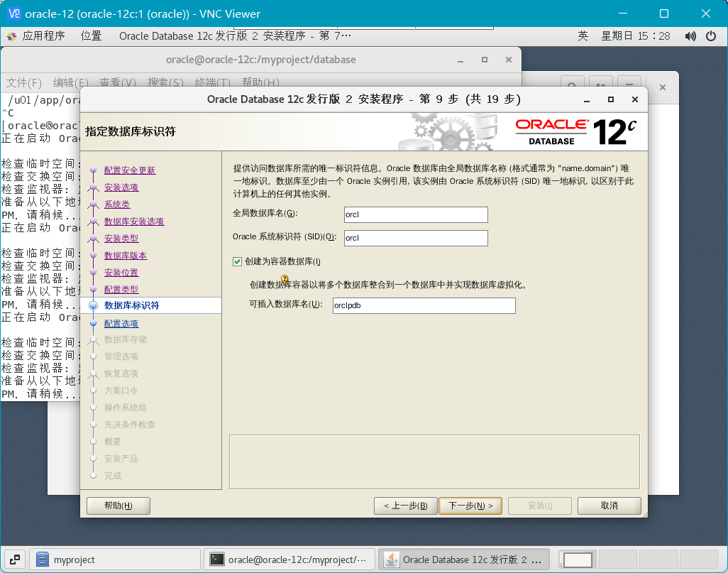Open the 位置 menu in top panel
This screenshot has height=573, width=728.
point(91,36)
